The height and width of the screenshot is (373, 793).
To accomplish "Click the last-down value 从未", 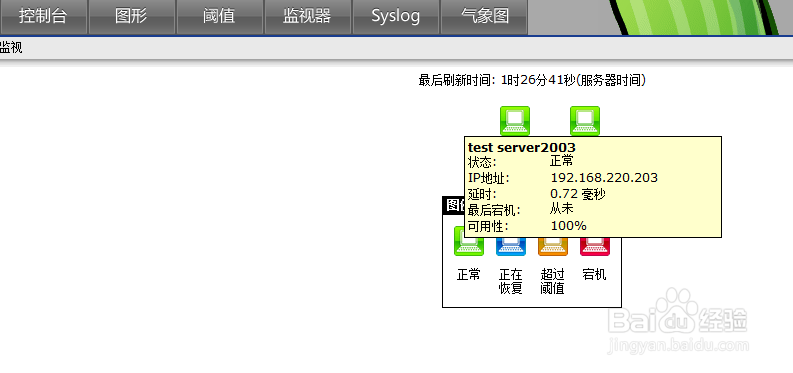I will [x=561, y=209].
